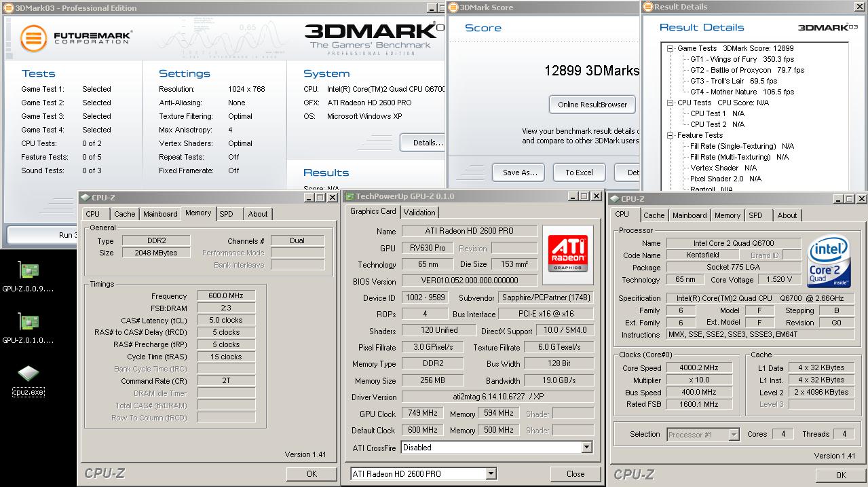The image size is (868, 487).
Task: Click the Rated FSB 1600.1 MHz field
Action: pyautogui.click(x=698, y=404)
